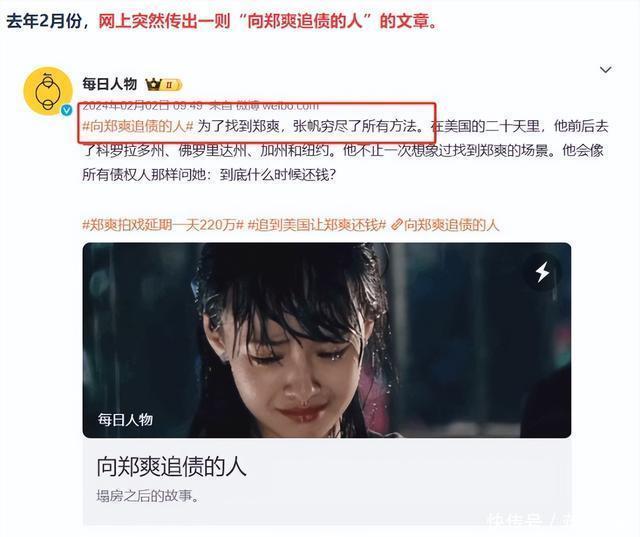Click the chain link icon before 向郑爽追债的人
The width and height of the screenshot is (640, 537).
[x=396, y=225]
